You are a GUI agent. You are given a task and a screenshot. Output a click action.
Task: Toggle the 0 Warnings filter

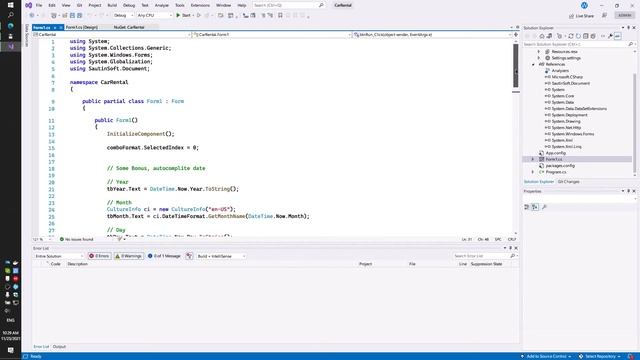pyautogui.click(x=129, y=256)
